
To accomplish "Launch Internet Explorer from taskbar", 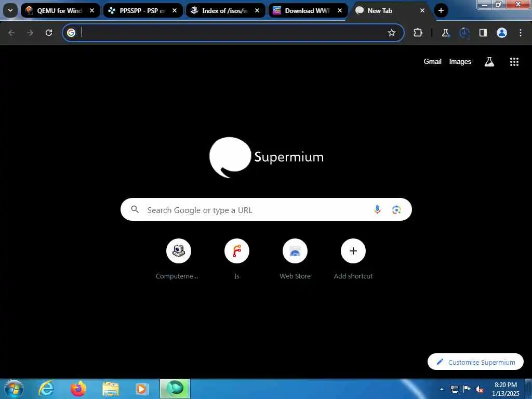I will pyautogui.click(x=46, y=389).
